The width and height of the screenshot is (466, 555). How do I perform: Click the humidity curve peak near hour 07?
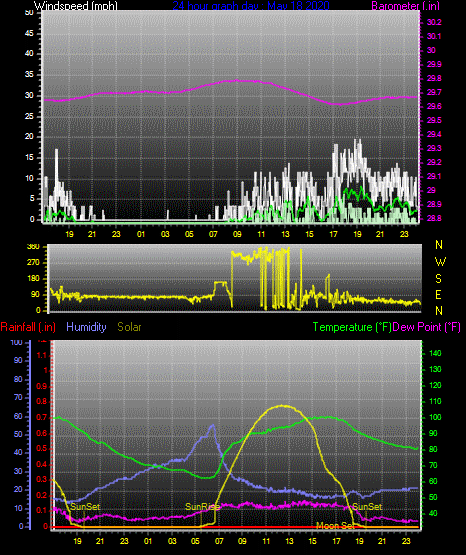pyautogui.click(x=213, y=425)
